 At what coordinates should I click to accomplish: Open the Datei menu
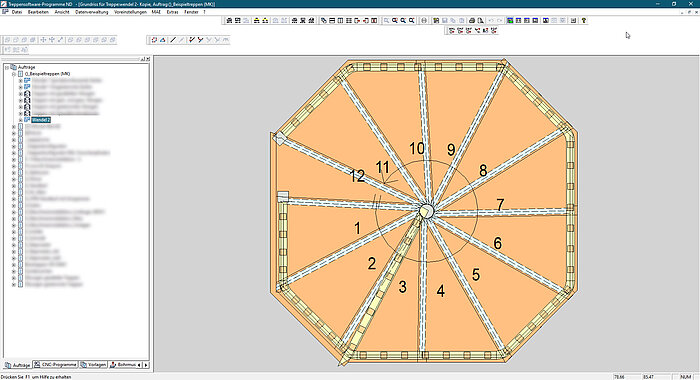click(17, 12)
